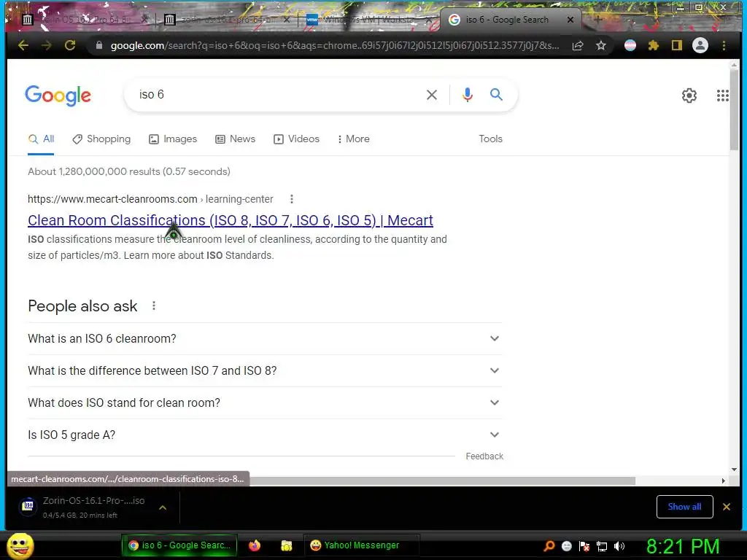Click the pink-blue striped extension icon
Viewport: 747px width, 560px height.
pos(630,45)
